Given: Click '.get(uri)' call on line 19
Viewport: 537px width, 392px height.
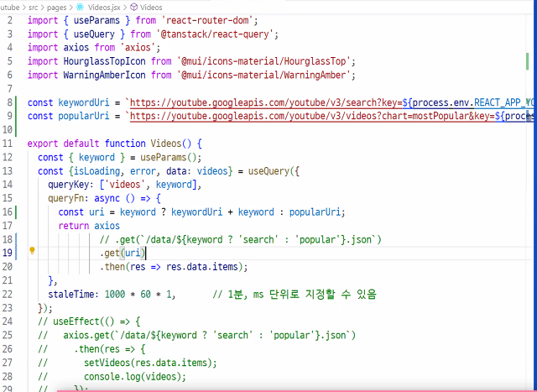Looking at the screenshot, I should [123, 253].
